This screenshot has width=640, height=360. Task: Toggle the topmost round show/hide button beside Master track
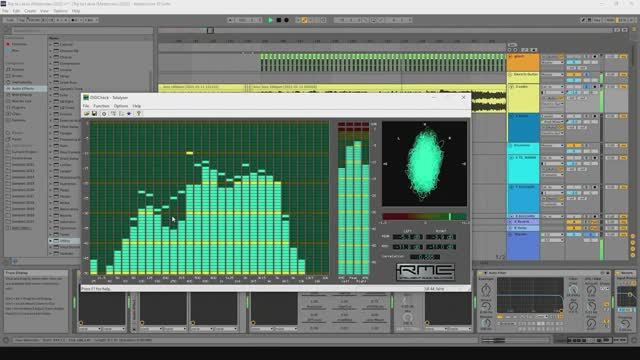[x=633, y=236]
